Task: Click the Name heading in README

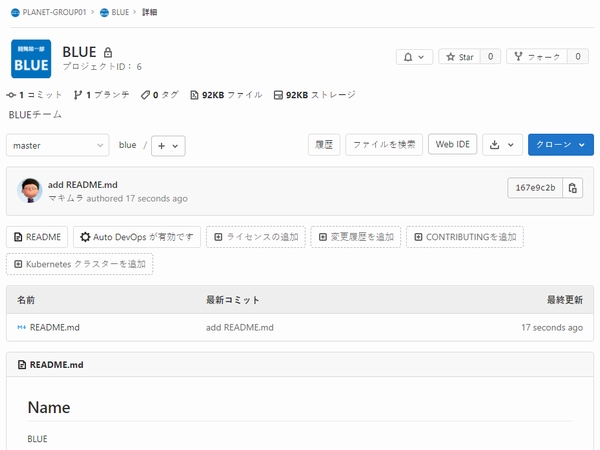Action: point(49,408)
